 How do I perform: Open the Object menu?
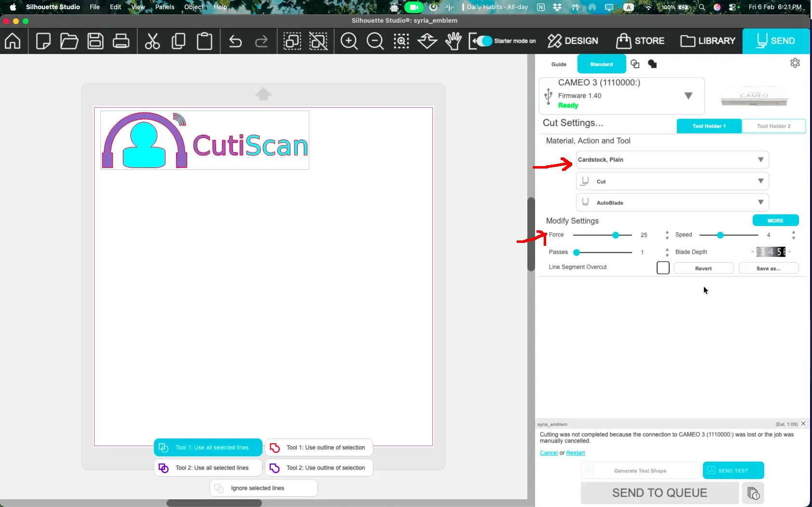click(194, 7)
